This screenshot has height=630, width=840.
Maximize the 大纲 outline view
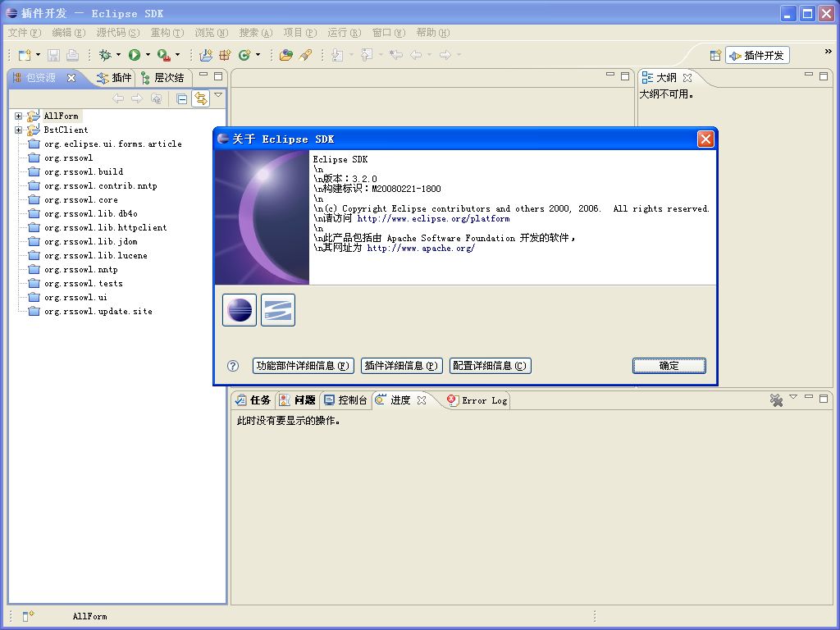point(824,76)
